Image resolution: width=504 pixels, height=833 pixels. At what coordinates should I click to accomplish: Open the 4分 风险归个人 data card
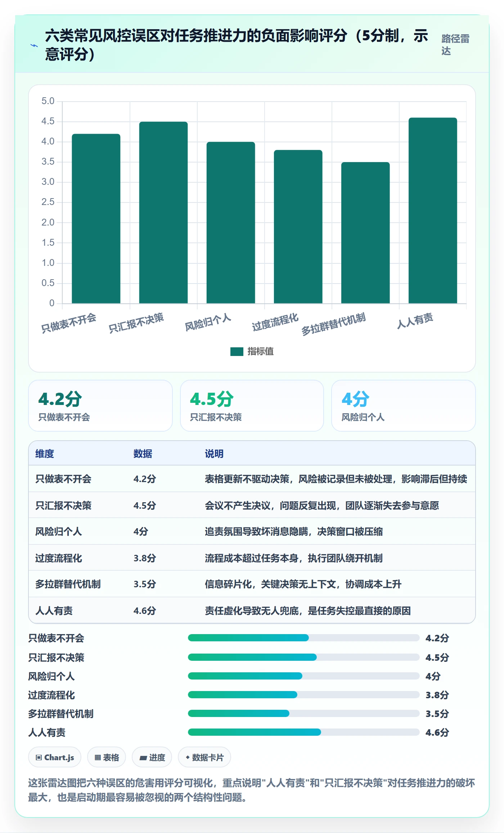[404, 406]
